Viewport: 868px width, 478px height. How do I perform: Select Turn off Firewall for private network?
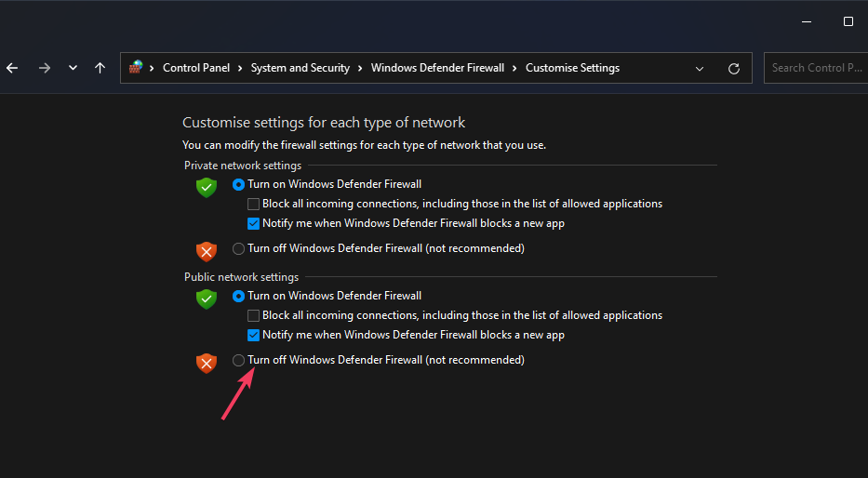[x=238, y=249]
